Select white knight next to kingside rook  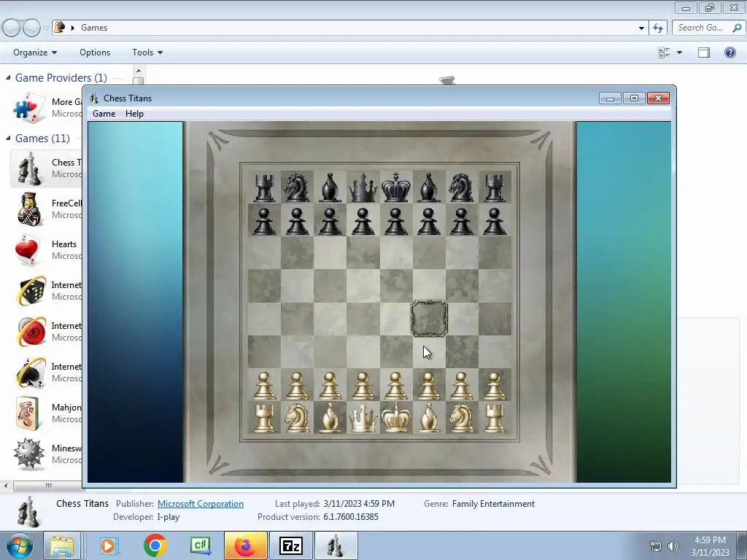coord(462,418)
